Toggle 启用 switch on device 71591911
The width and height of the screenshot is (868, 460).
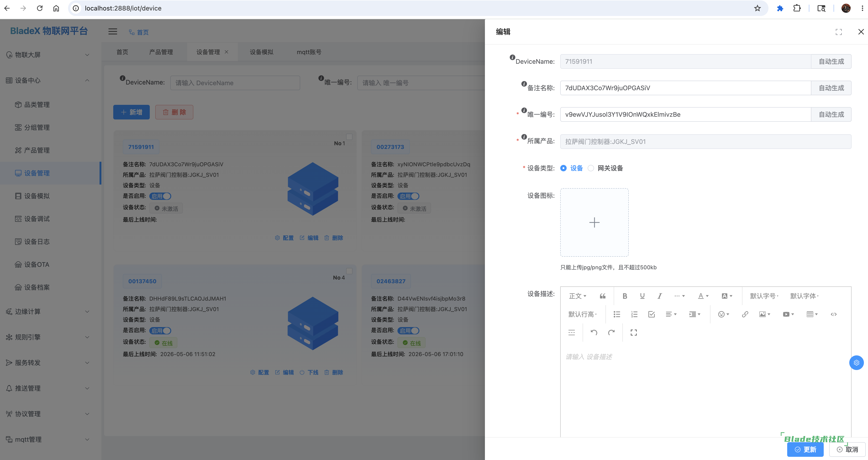[x=160, y=196]
